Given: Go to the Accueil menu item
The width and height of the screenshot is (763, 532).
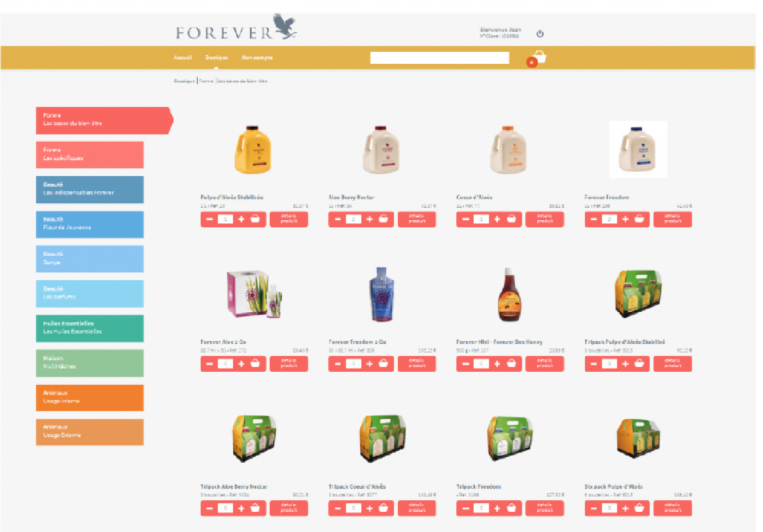Looking at the screenshot, I should pyautogui.click(x=183, y=58).
